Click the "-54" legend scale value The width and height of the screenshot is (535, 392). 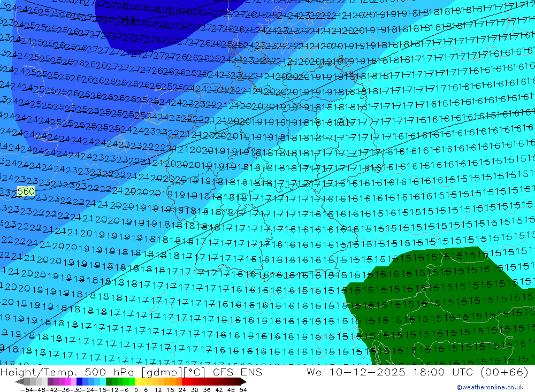click(x=27, y=390)
